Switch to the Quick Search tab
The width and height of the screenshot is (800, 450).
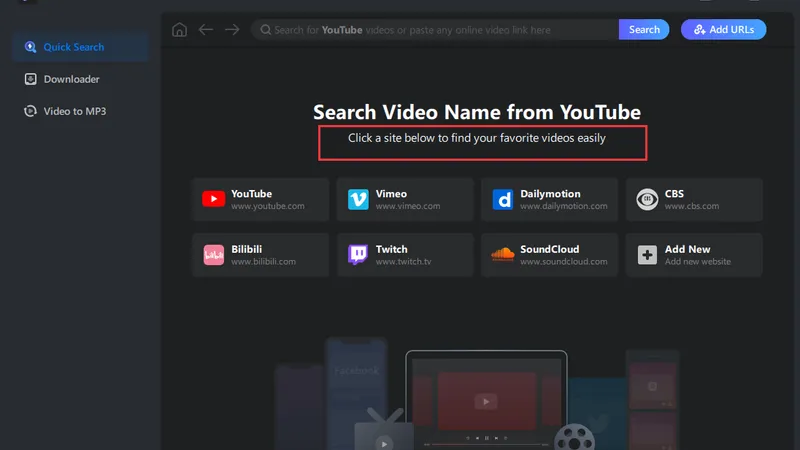[73, 47]
